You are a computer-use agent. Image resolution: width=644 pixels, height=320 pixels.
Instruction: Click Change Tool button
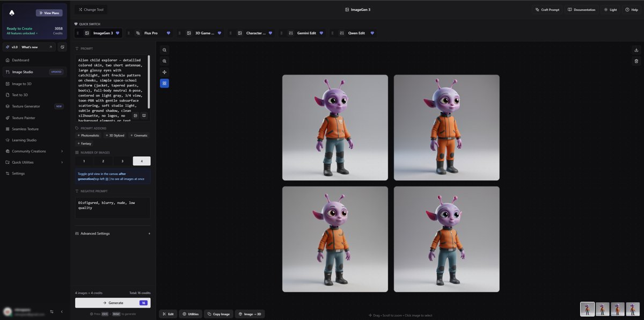click(x=91, y=10)
